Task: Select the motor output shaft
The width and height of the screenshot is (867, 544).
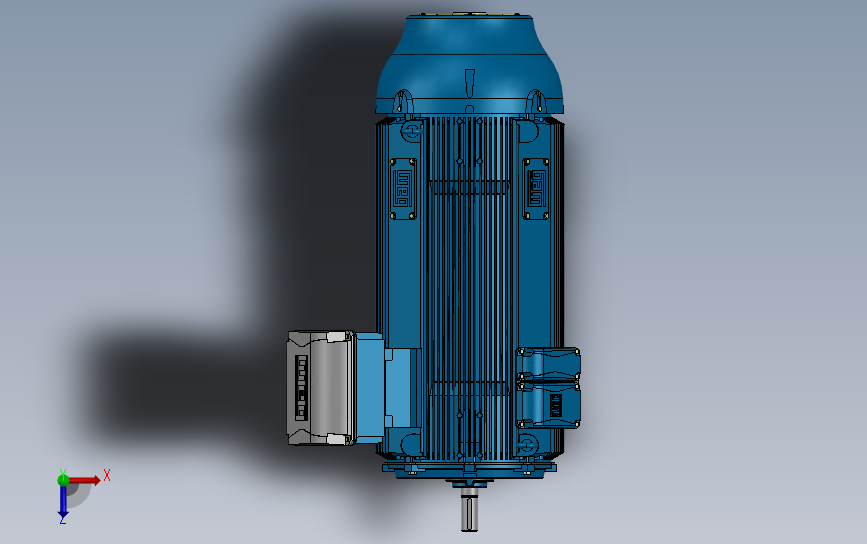Action: (469, 511)
